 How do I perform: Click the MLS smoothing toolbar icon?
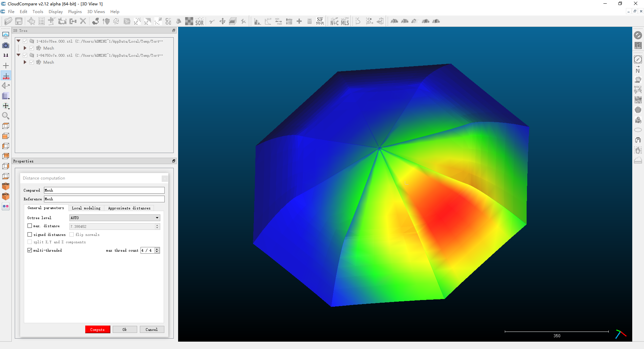(x=345, y=21)
